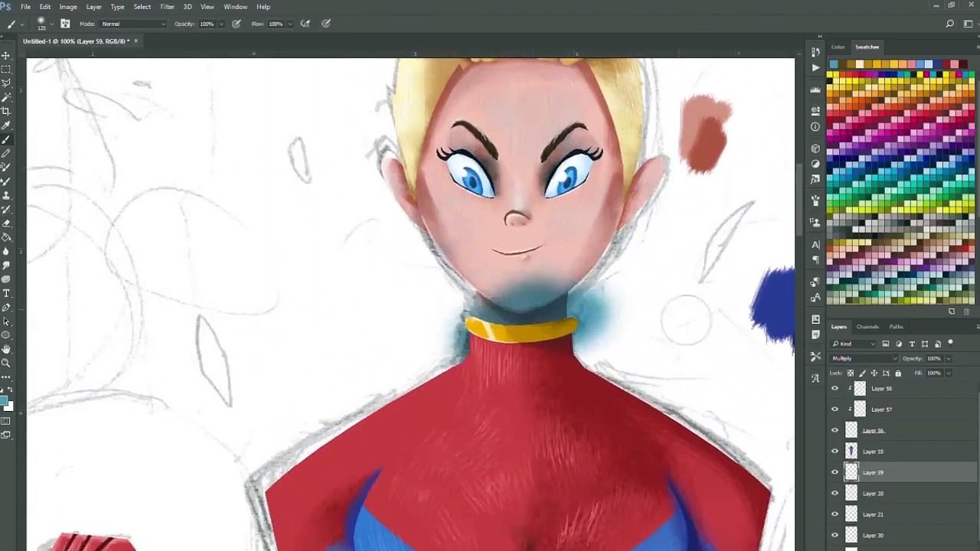
Task: Open the tool preset picker arrow
Action: tap(22, 24)
